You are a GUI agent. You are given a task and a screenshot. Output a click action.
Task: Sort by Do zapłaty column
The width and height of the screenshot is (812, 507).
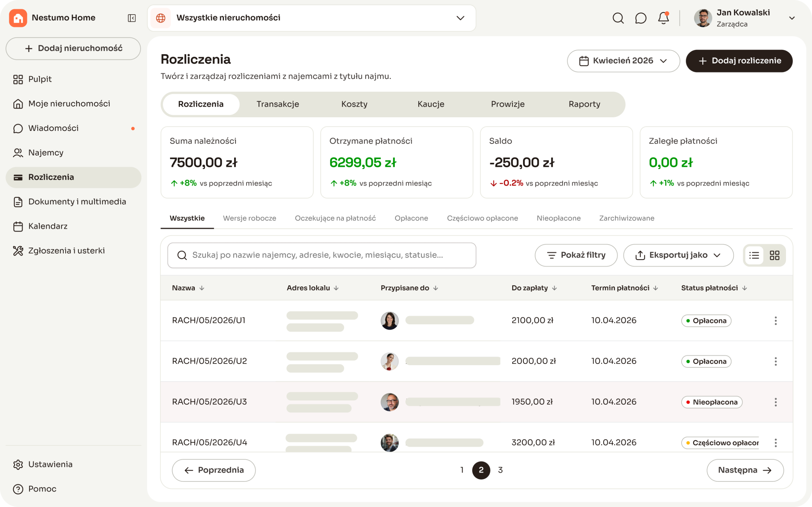click(554, 288)
